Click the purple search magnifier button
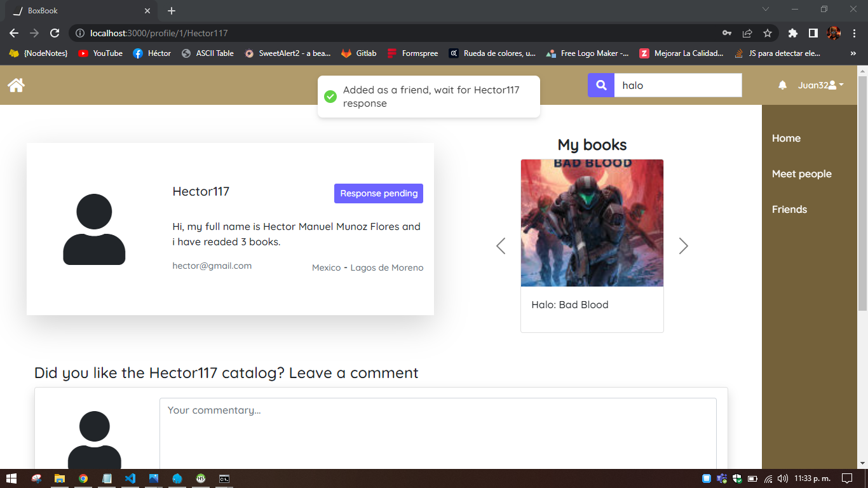The height and width of the screenshot is (488, 868). (x=601, y=85)
